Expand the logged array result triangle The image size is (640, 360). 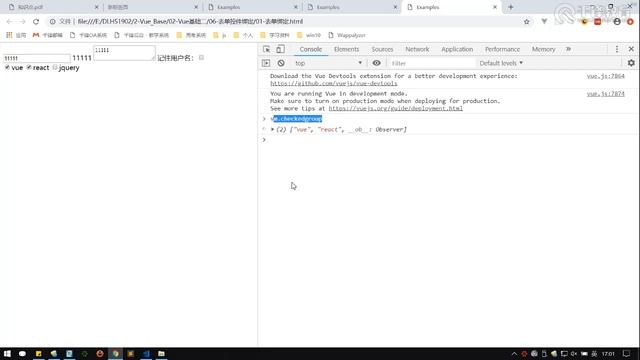pos(272,129)
